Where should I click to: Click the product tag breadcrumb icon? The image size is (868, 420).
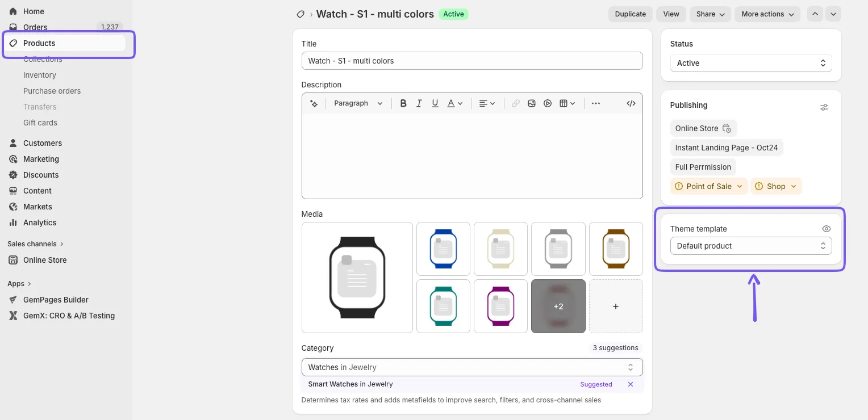point(301,14)
